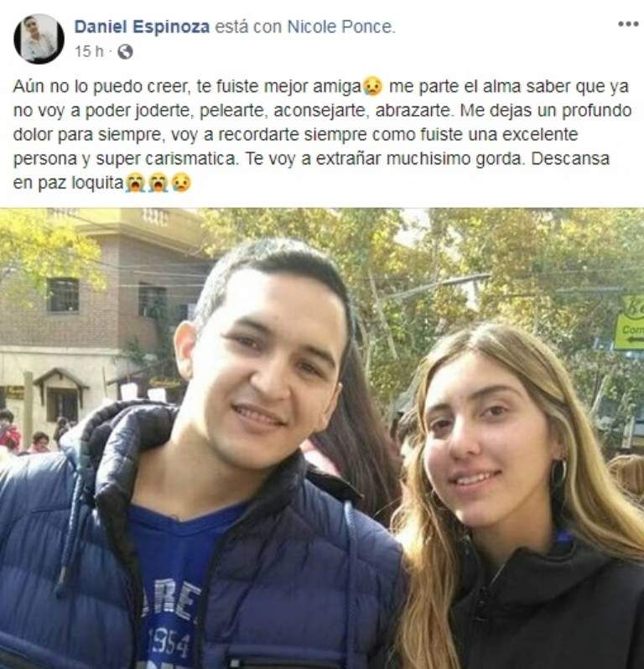
Task: Click the word 'Descansa' in post text
Action: (570, 158)
